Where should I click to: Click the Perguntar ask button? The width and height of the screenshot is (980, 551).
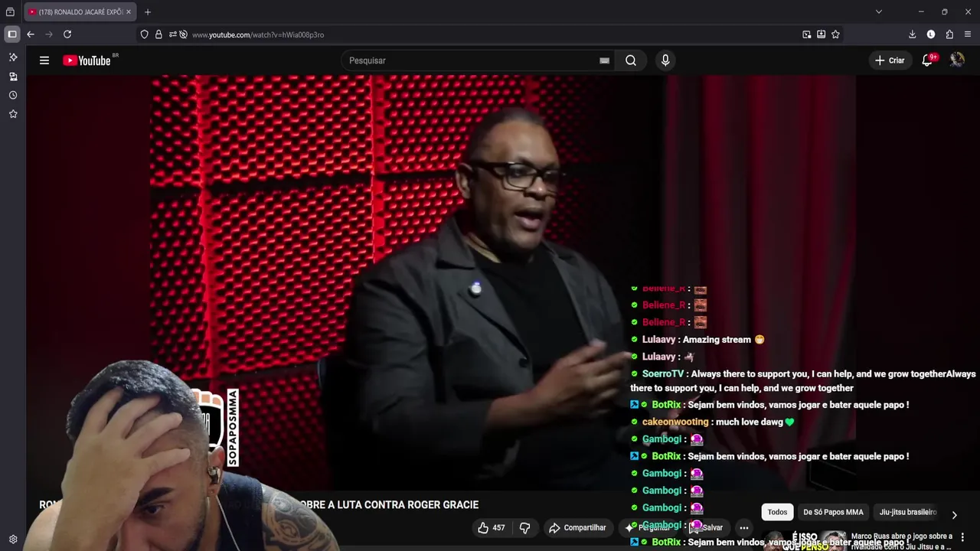point(648,527)
